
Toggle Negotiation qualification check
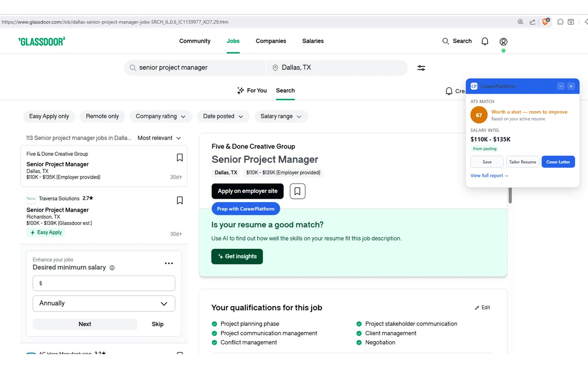coord(359,342)
